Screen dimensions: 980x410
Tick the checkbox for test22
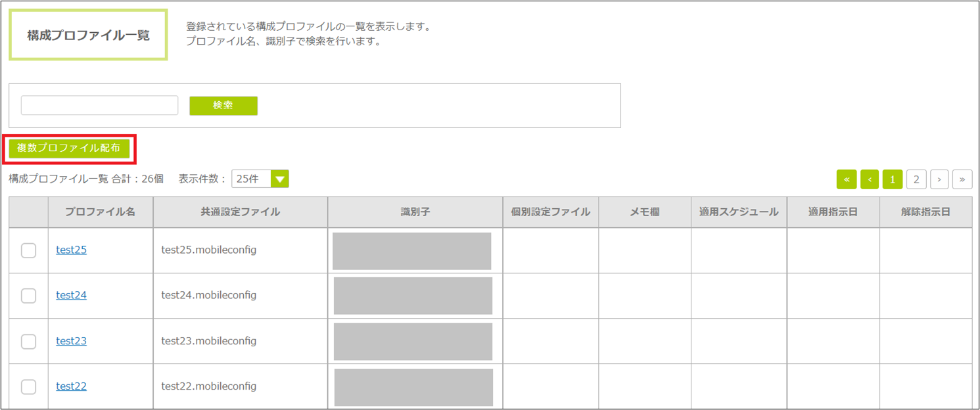(29, 386)
